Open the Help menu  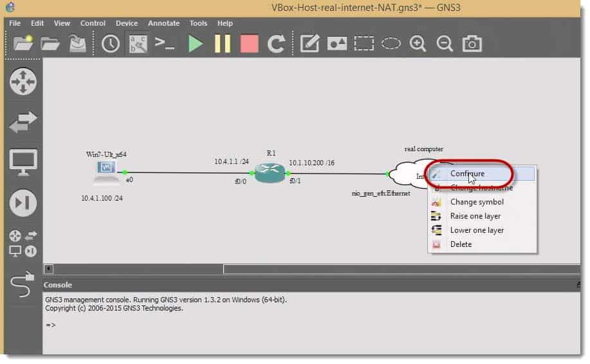[225, 23]
